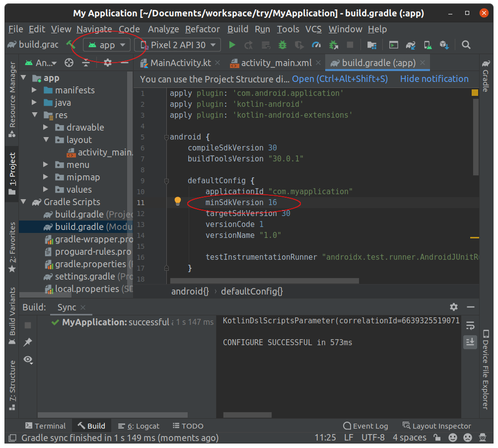Viewport: 498px width, 448px height.
Task: Click the lightbulb quick-fix on line 11
Action: coord(178,201)
